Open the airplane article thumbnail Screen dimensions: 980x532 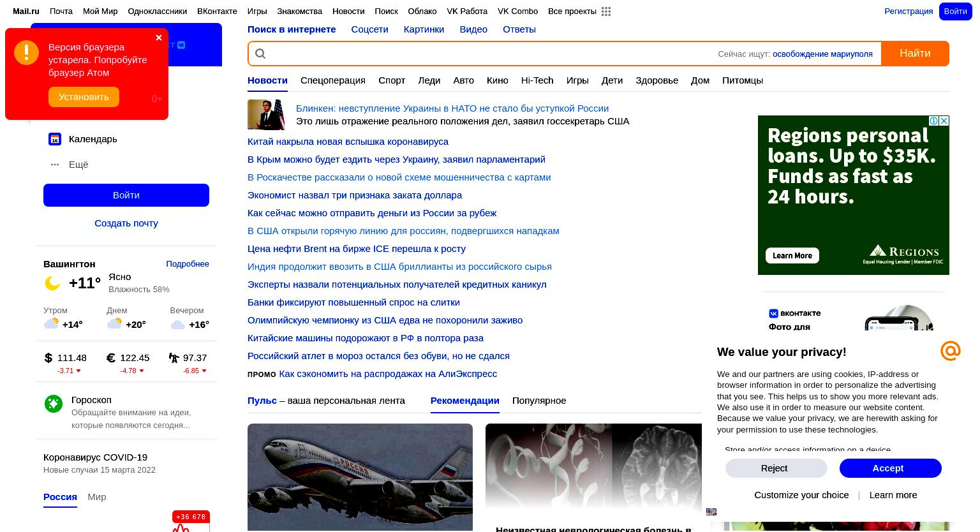360,477
